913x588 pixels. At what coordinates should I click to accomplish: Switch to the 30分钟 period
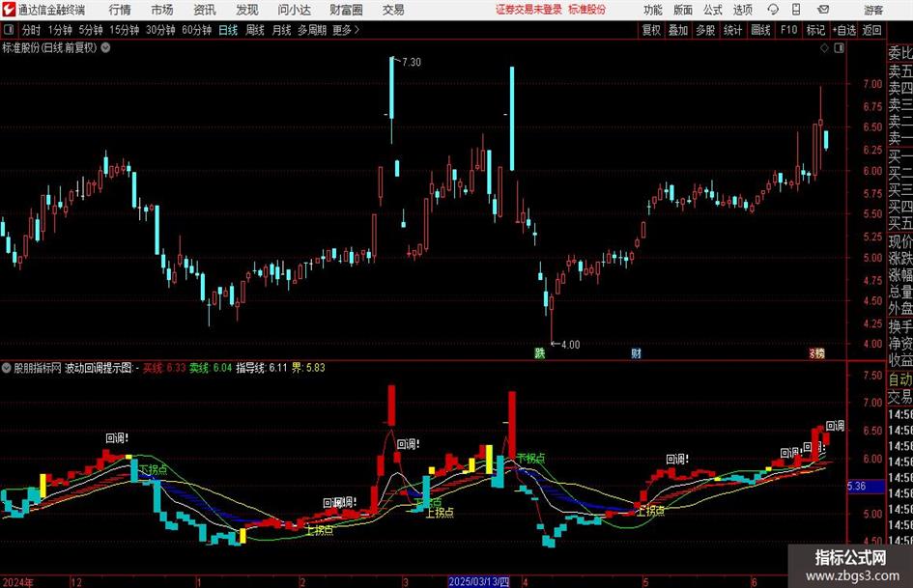click(160, 30)
